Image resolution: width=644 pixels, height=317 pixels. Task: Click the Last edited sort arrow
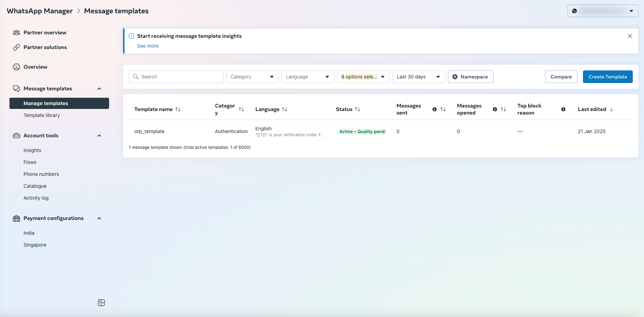[x=611, y=109]
